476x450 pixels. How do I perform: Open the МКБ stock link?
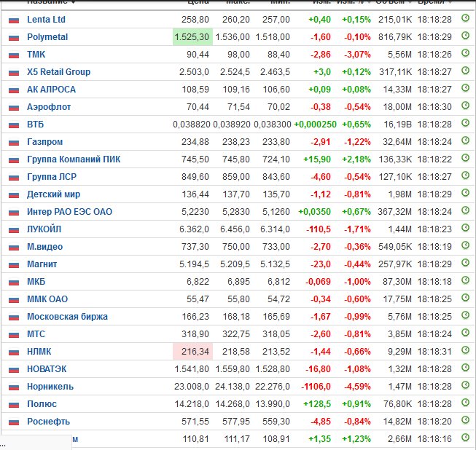click(36, 282)
